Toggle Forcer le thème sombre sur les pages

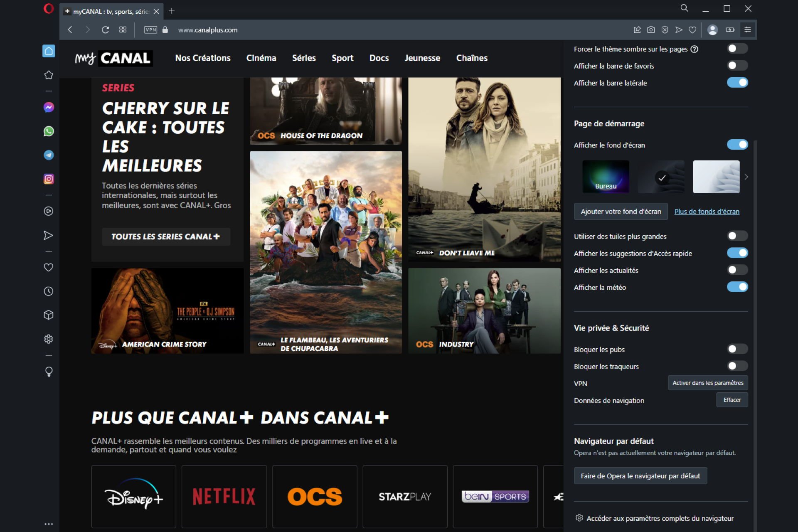[x=737, y=49]
